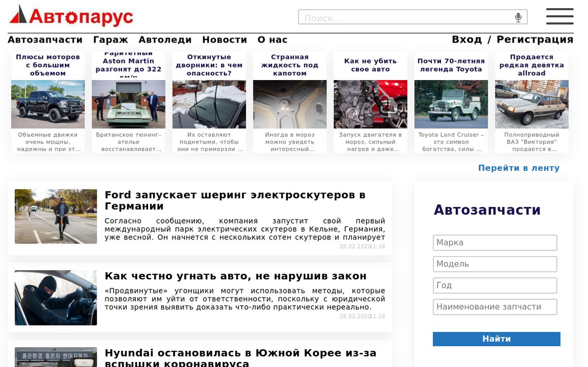
Task: Click the beige VAZ hatchback thumbnail
Action: [532, 104]
